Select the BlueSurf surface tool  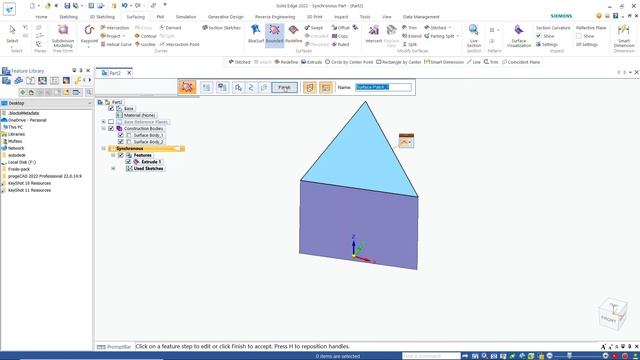click(x=256, y=33)
